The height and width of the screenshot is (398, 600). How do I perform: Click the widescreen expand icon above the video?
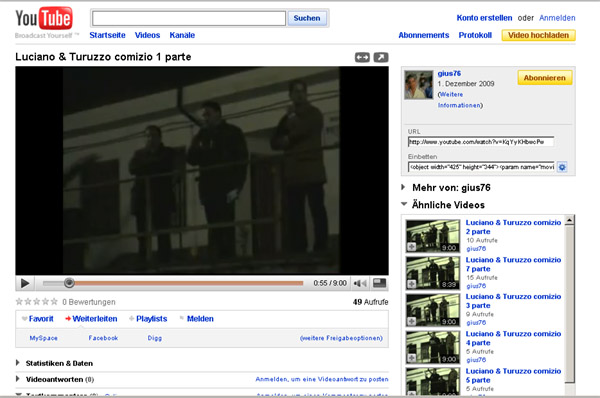coord(362,57)
